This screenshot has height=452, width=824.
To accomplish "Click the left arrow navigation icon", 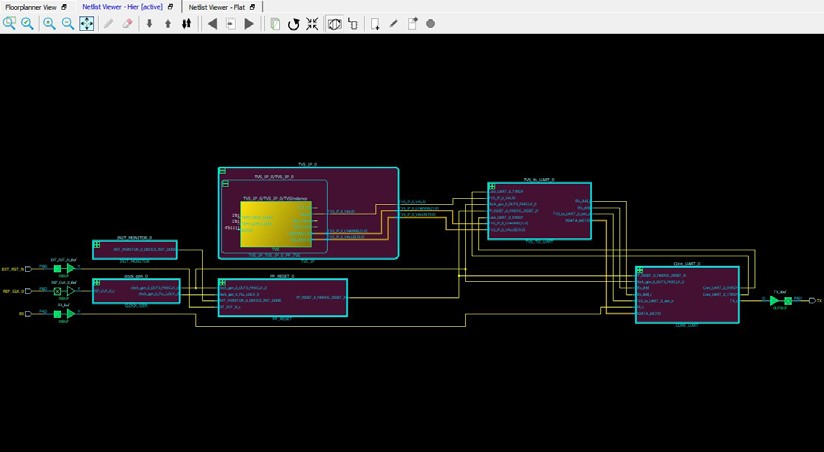I will [212, 23].
